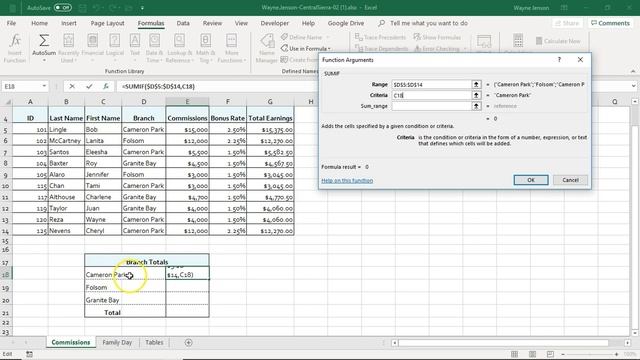This screenshot has height=360, width=640.
Task: Collapse the Range field dialog button
Action: (476, 84)
